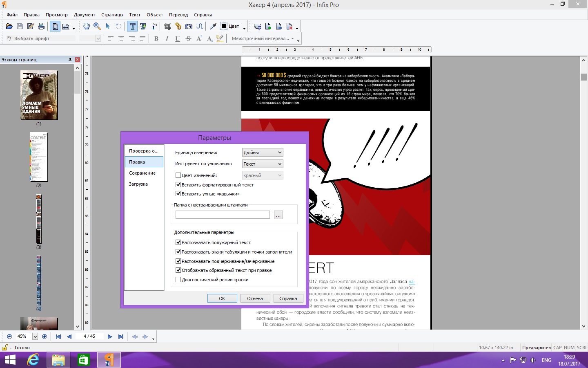
Task: Open the Инструмент по умолчанию dropdown
Action: tap(263, 164)
